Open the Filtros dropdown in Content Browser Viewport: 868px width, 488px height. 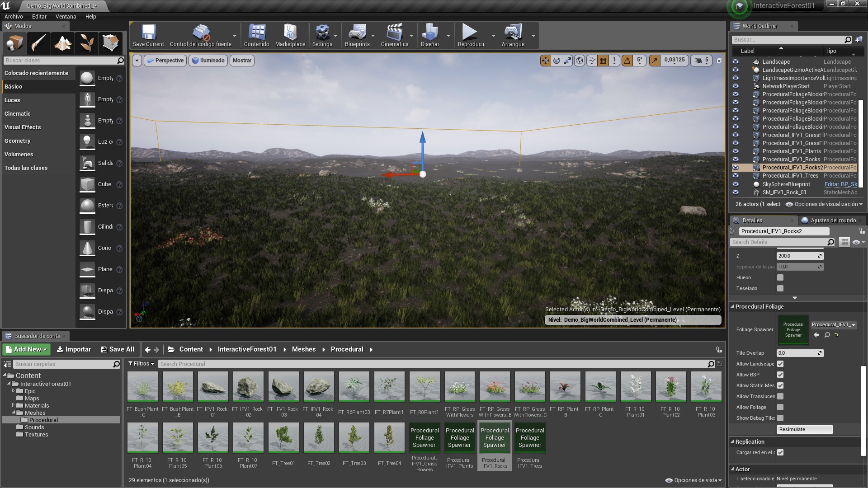tap(141, 364)
